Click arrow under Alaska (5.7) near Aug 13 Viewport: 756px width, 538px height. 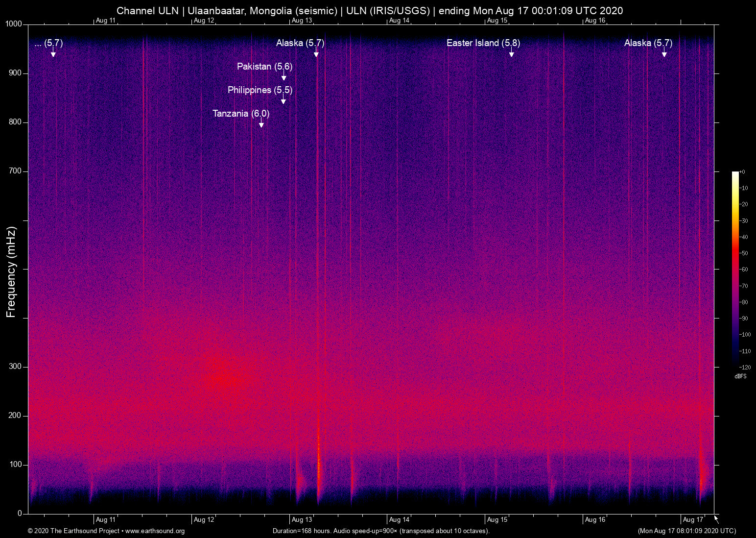[x=316, y=53]
